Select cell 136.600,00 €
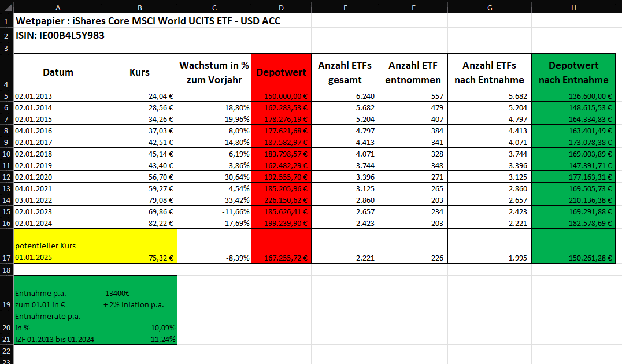 [573, 96]
